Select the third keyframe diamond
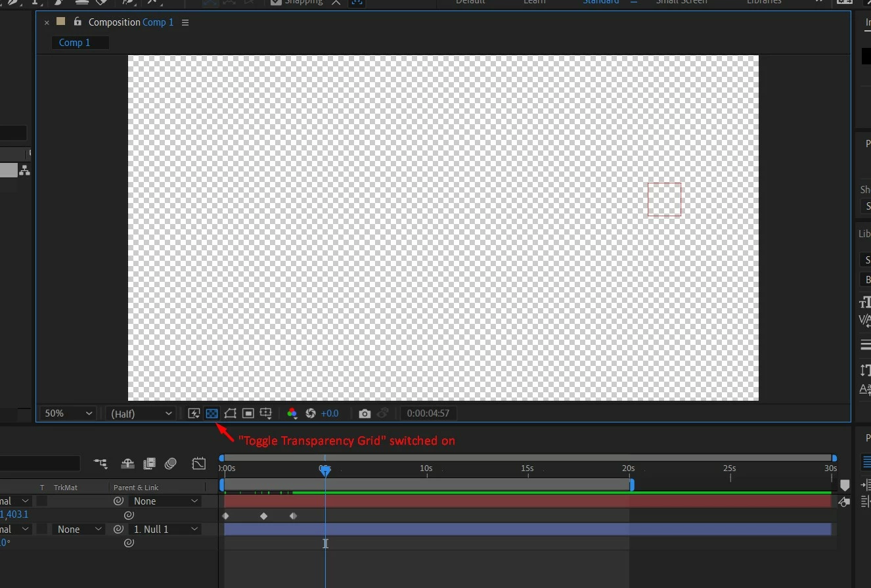The height and width of the screenshot is (588, 871). (x=293, y=516)
